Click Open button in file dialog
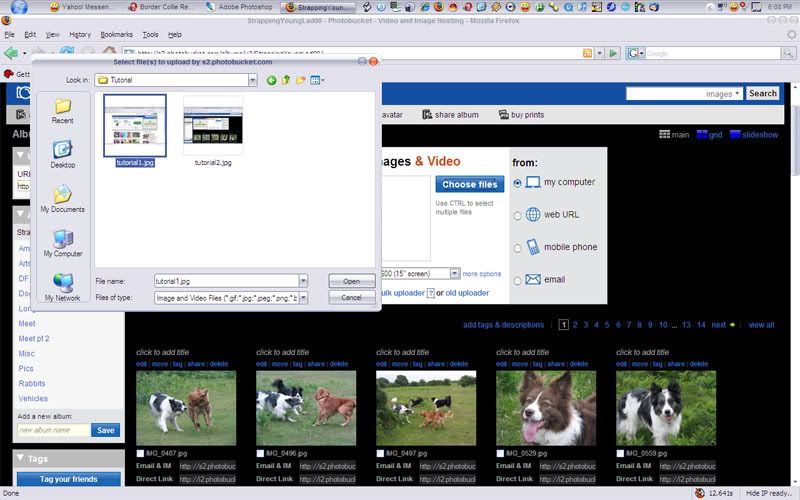The image size is (800, 500). pos(352,281)
